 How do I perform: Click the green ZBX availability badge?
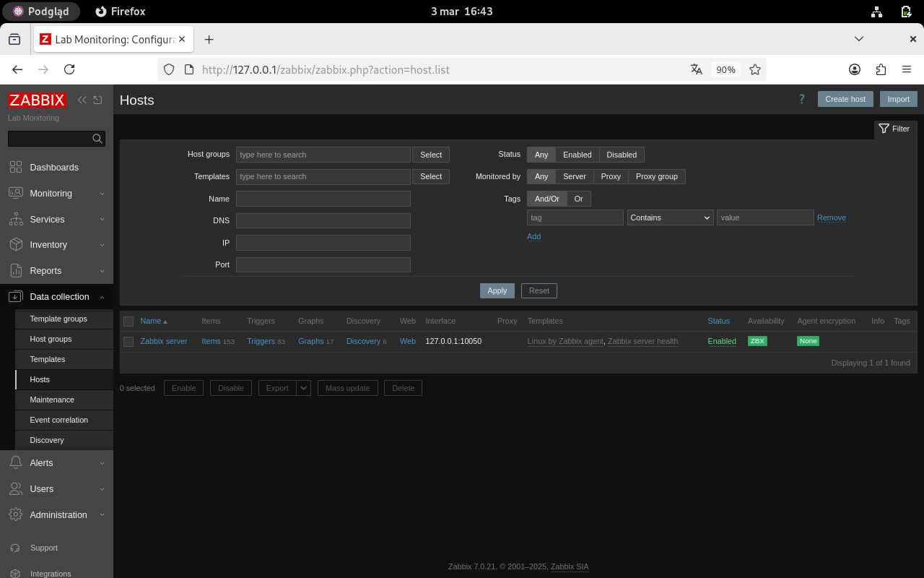point(757,341)
